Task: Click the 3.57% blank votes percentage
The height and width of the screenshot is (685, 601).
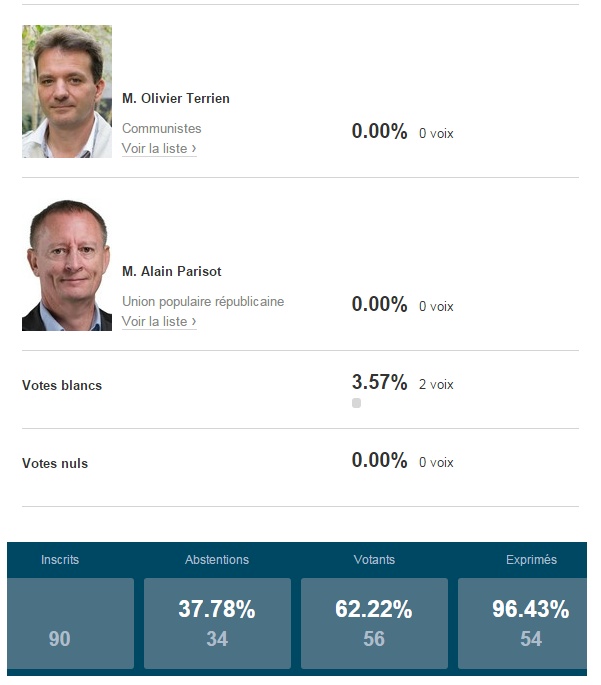Action: tap(380, 382)
